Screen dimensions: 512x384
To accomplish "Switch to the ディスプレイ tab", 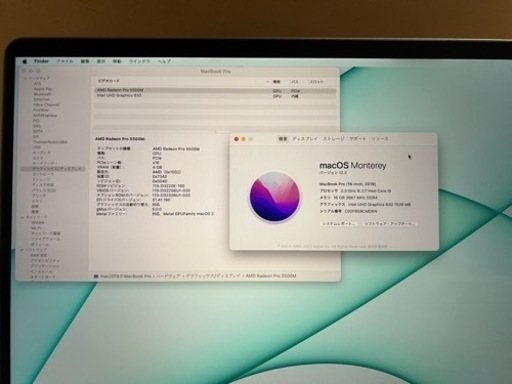I will tap(305, 139).
